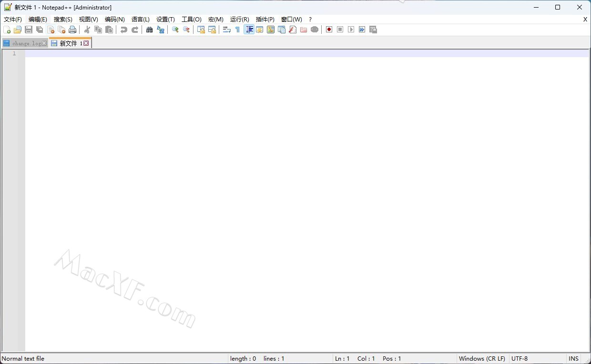This screenshot has width=591, height=364.
Task: Toggle file monitoring icon
Action: pos(315,30)
